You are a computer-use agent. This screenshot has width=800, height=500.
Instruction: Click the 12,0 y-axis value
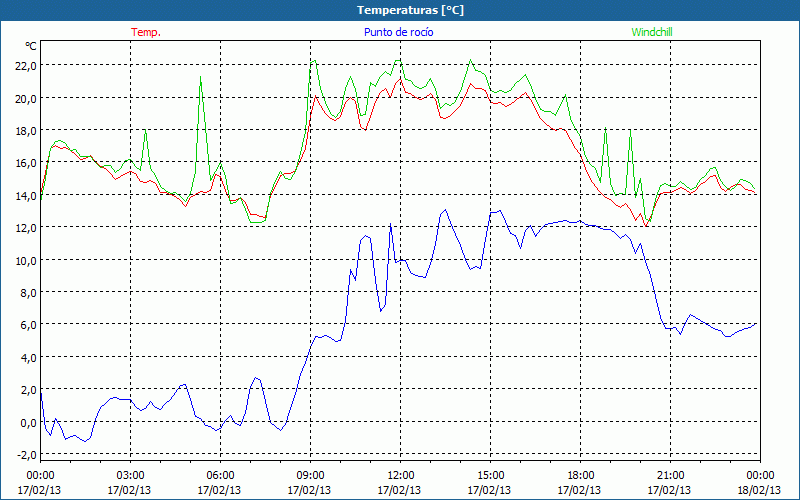click(26, 228)
